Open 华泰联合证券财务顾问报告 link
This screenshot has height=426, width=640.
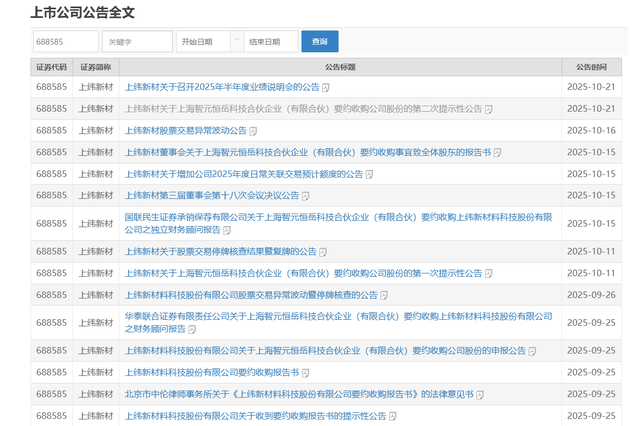[338, 323]
